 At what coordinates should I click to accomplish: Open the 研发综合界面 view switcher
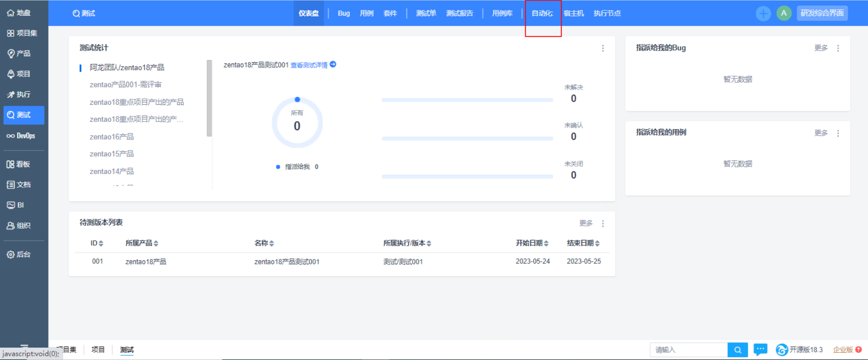[x=822, y=13]
